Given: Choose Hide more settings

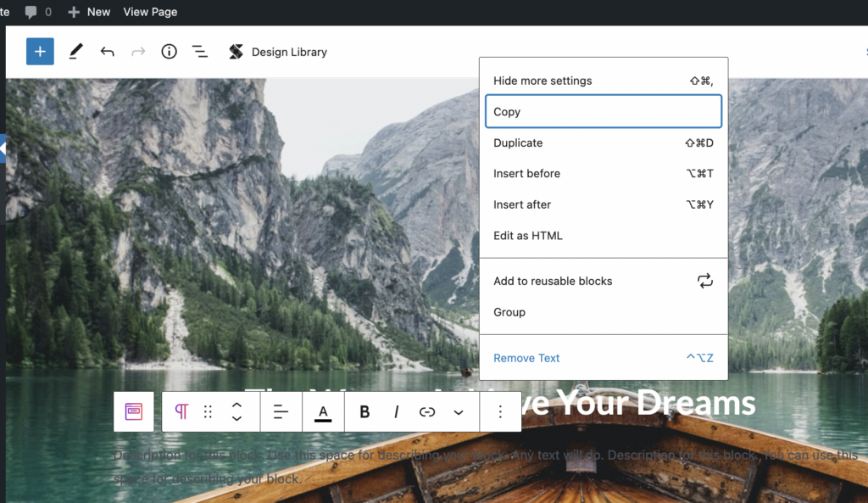Looking at the screenshot, I should tap(604, 81).
